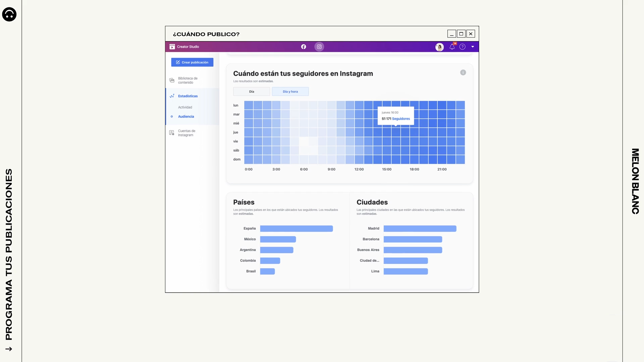Image resolution: width=644 pixels, height=362 pixels.
Task: Click the Barcelona bar in Ciudades
Action: pos(413,239)
